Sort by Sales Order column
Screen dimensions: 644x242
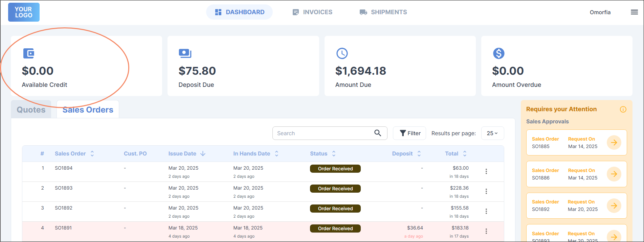[x=74, y=153]
